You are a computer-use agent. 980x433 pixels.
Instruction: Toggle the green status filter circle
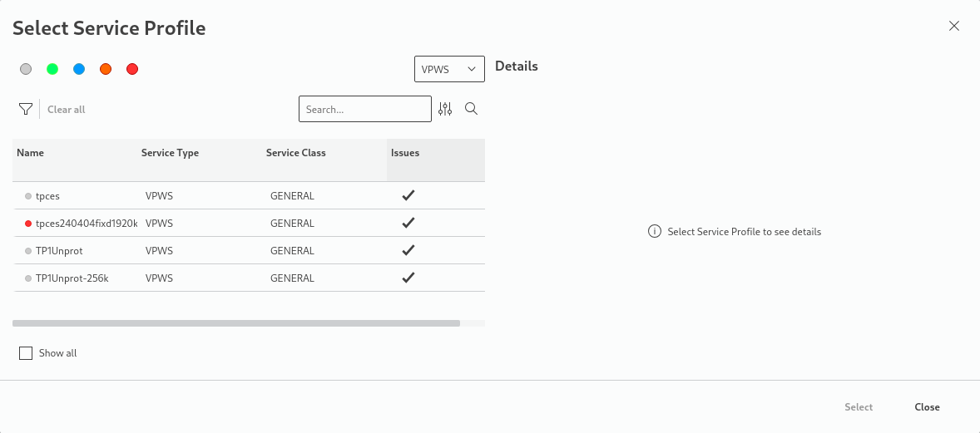pos(52,69)
